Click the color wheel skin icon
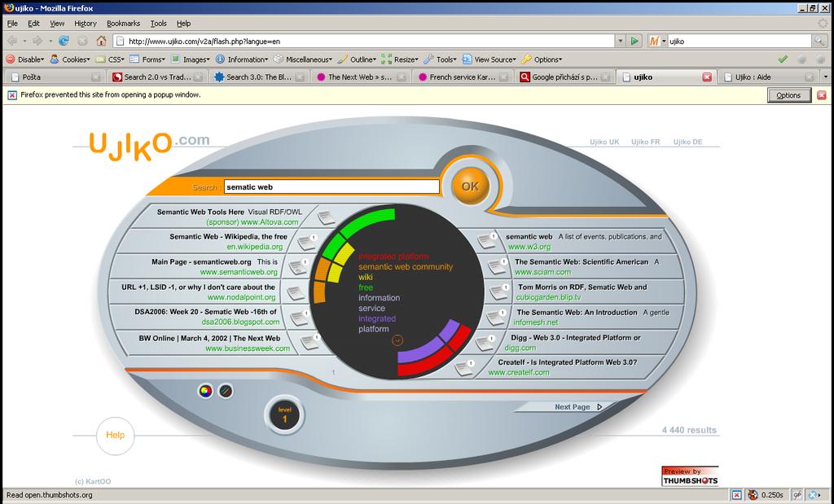 [x=206, y=392]
